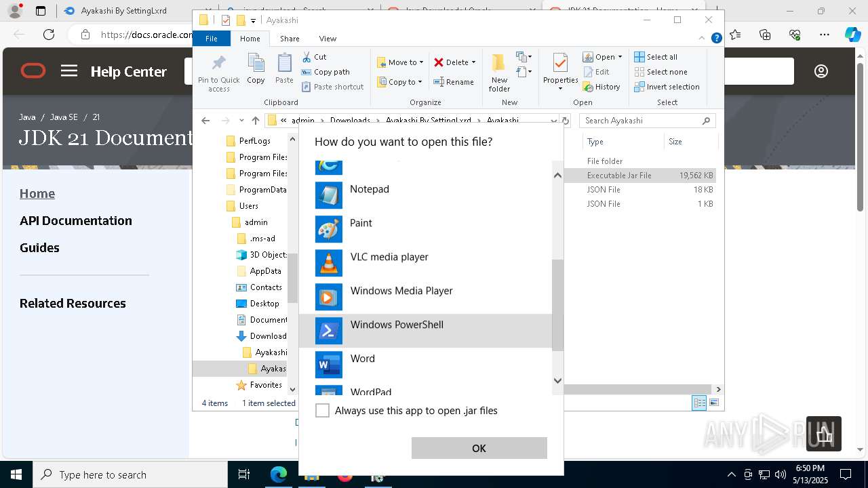Screen dimensions: 868x488
Task: Choose Word to open the file
Action: pyautogui.click(x=425, y=365)
